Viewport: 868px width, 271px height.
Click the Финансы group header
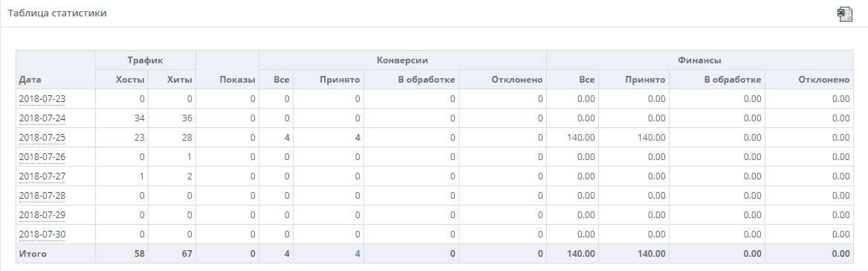point(700,60)
